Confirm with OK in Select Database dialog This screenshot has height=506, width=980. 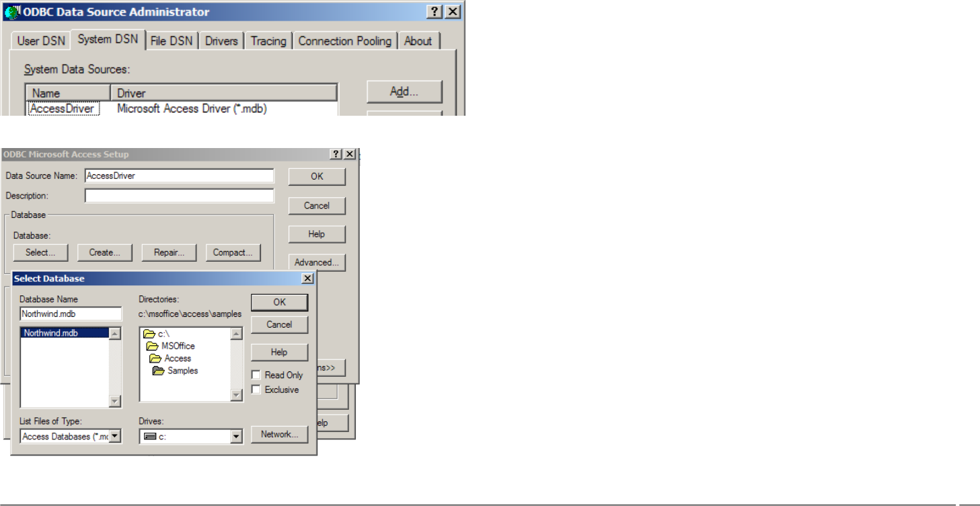(280, 302)
